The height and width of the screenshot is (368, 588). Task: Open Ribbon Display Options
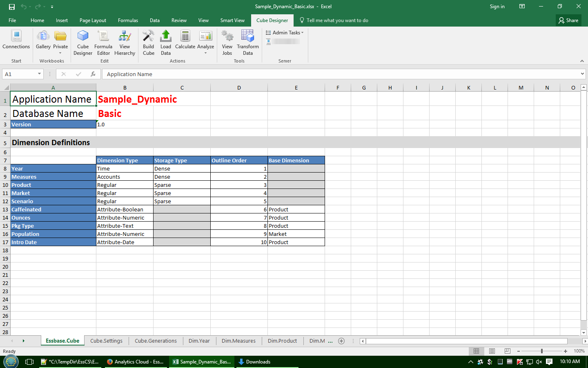(x=522, y=7)
